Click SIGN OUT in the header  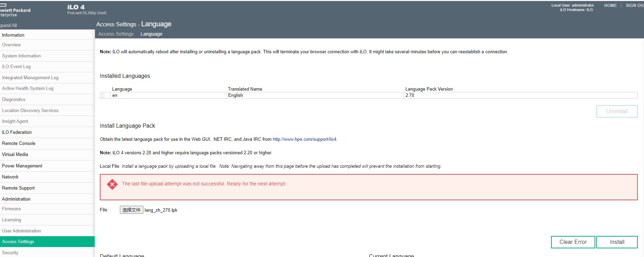635,6
